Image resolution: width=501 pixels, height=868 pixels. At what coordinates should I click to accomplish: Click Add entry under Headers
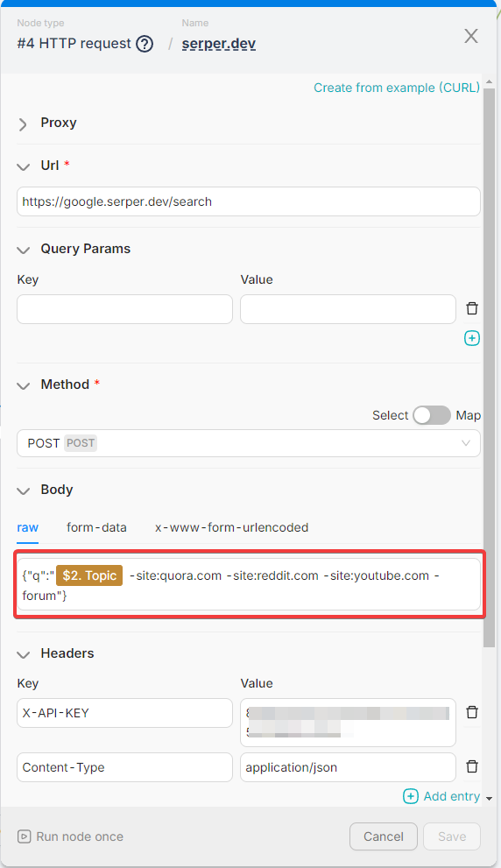[x=441, y=796]
